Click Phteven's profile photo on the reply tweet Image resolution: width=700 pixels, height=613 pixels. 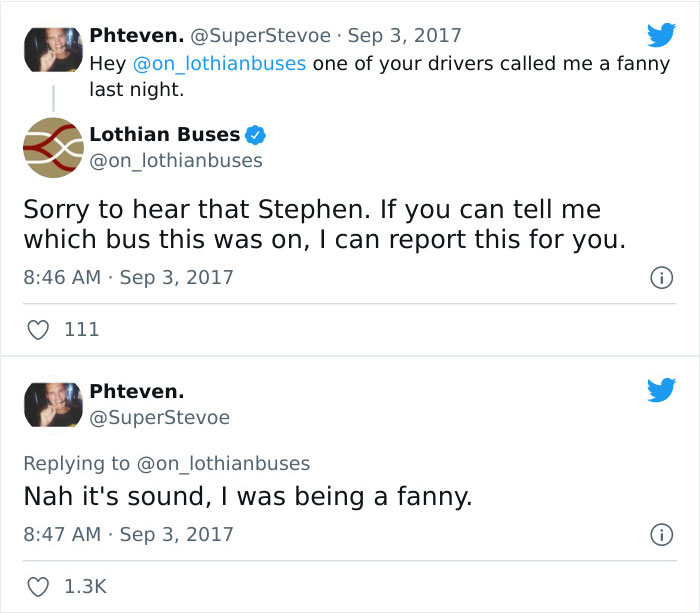tap(52, 404)
